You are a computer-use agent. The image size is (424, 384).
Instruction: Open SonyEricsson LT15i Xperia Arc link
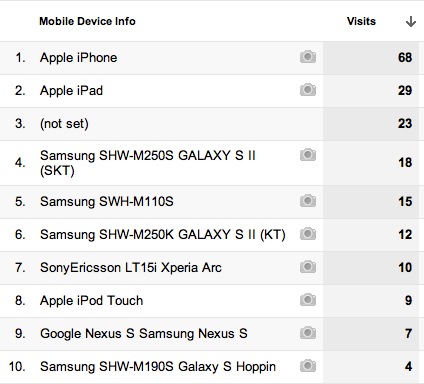click(x=131, y=268)
